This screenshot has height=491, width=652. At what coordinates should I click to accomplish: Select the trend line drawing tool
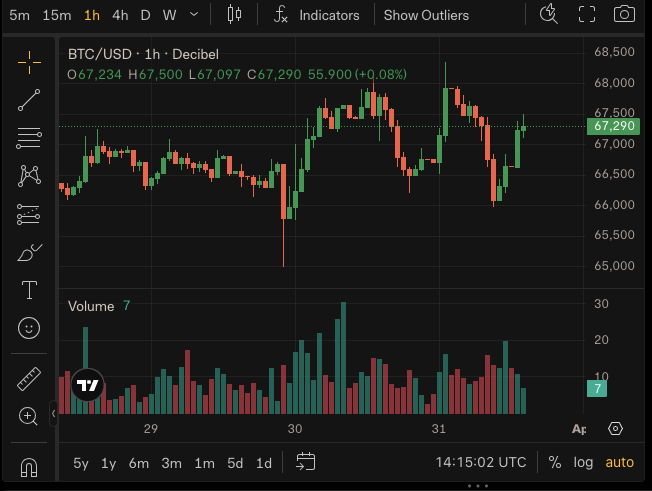[x=29, y=100]
